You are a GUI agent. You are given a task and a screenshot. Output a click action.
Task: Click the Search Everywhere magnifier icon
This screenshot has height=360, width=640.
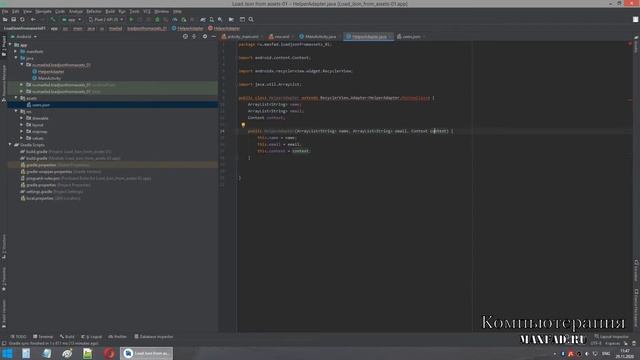pyautogui.click(x=251, y=20)
